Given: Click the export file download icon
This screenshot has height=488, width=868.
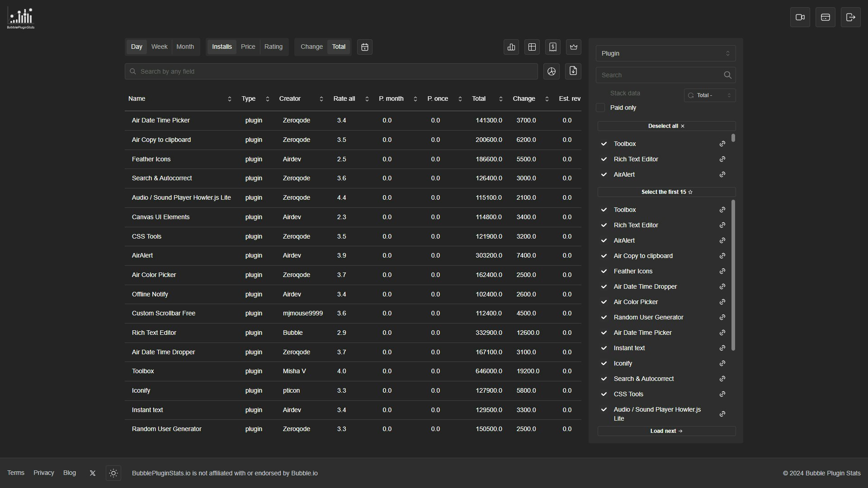Looking at the screenshot, I should point(573,71).
